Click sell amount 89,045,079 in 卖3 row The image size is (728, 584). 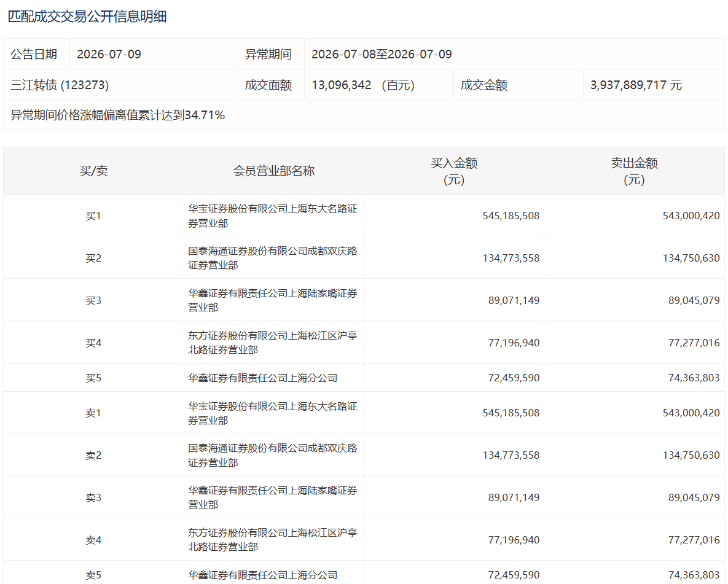coord(694,497)
